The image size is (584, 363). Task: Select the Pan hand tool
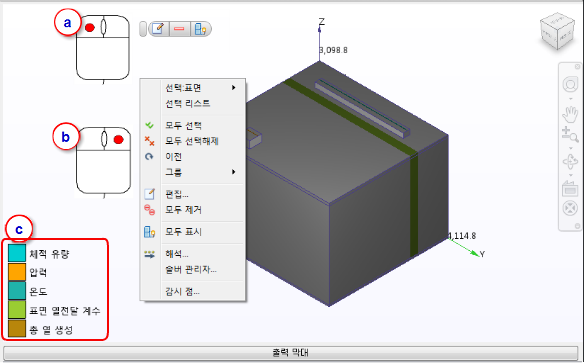pos(570,114)
